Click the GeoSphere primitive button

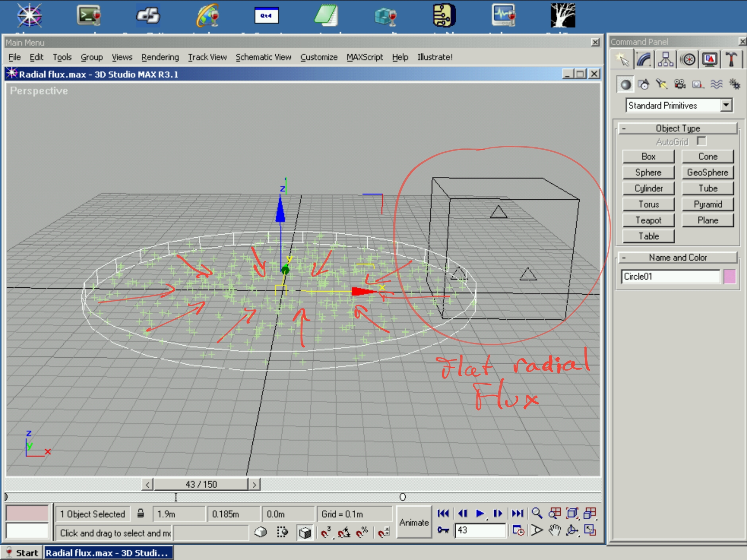(707, 172)
